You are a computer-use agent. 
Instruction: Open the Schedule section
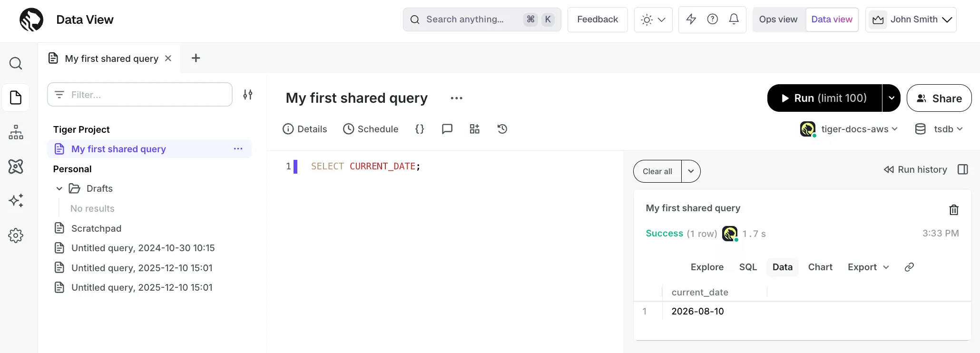pos(371,129)
